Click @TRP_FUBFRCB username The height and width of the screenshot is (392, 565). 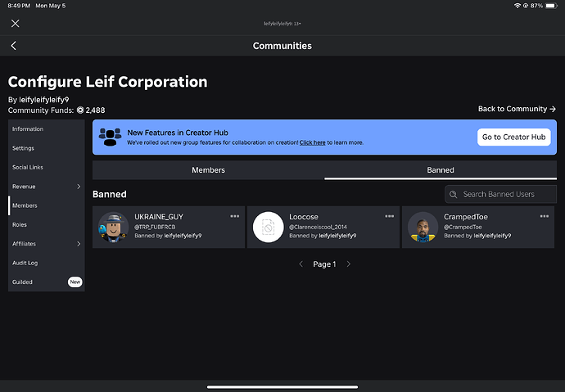pyautogui.click(x=155, y=227)
